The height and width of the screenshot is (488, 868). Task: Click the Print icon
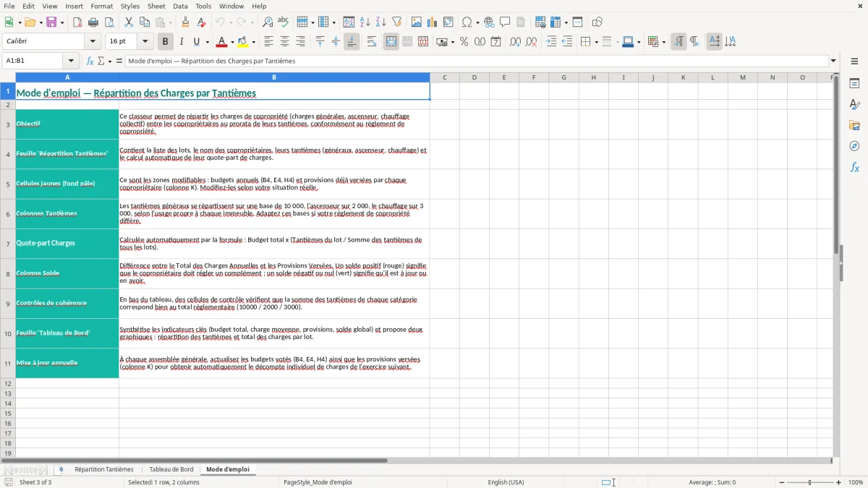(93, 22)
